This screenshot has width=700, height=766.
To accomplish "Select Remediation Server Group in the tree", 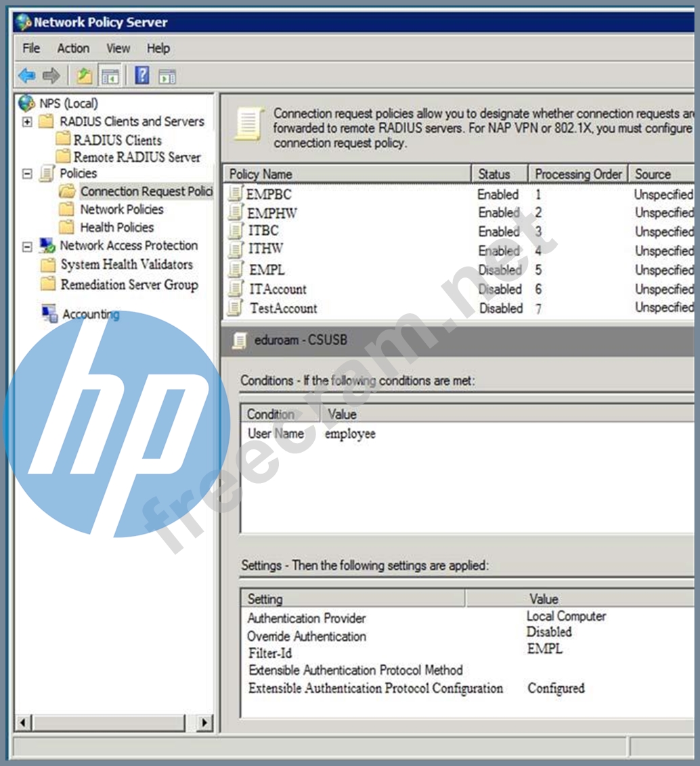I will (129, 284).
